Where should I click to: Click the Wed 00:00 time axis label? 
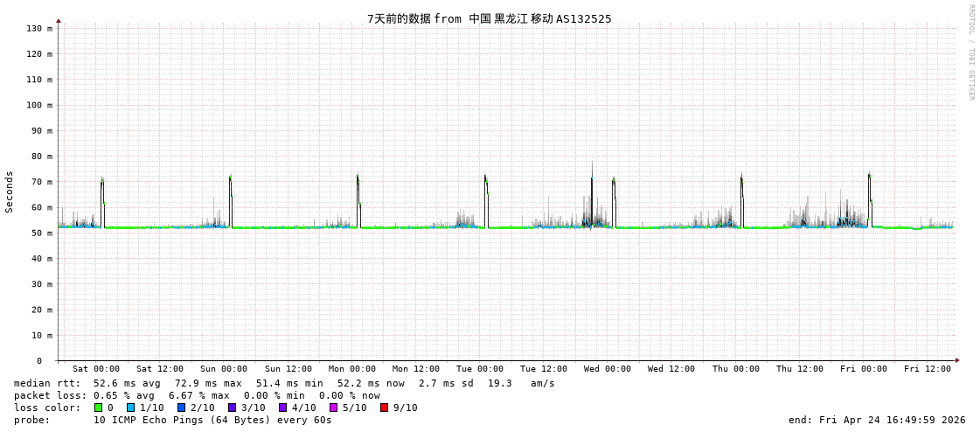[608, 369]
